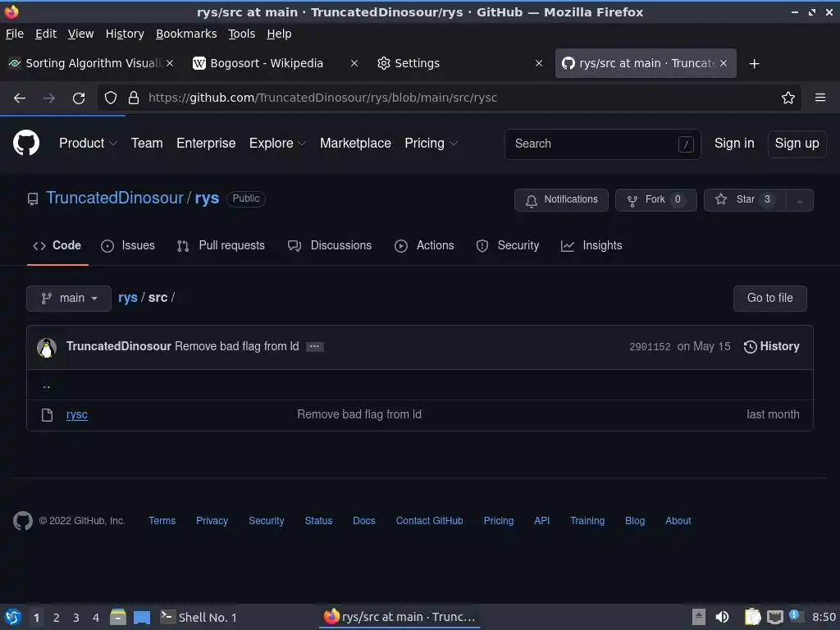Open the Firefox hamburger application menu
The image size is (840, 630).
click(x=820, y=98)
